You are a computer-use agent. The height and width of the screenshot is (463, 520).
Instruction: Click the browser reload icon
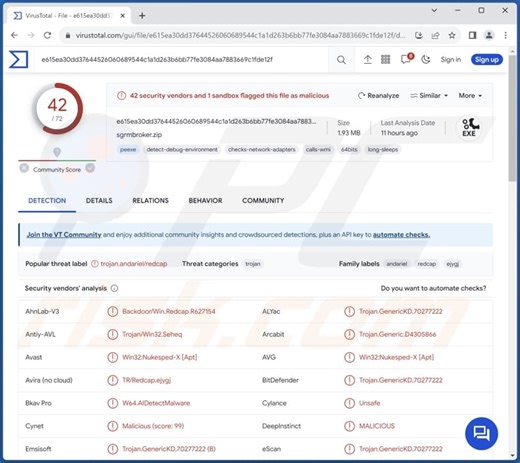[x=48, y=35]
